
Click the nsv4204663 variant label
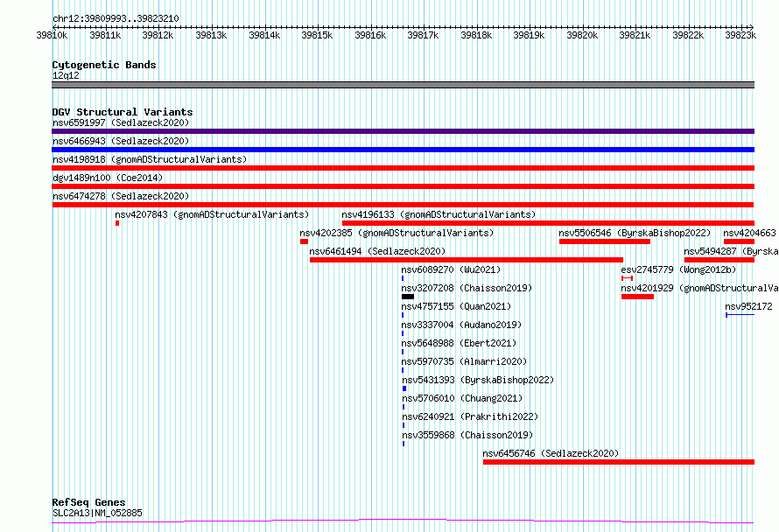(x=749, y=233)
